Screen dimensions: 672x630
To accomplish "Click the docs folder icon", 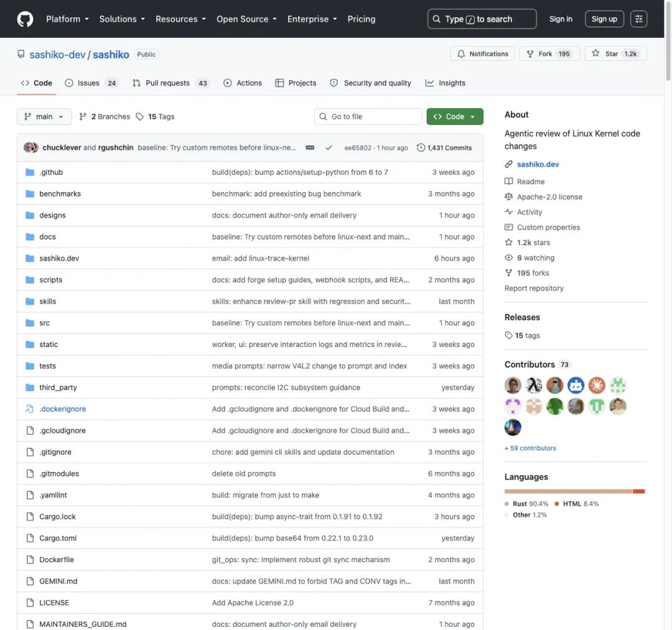I will pyautogui.click(x=30, y=236).
